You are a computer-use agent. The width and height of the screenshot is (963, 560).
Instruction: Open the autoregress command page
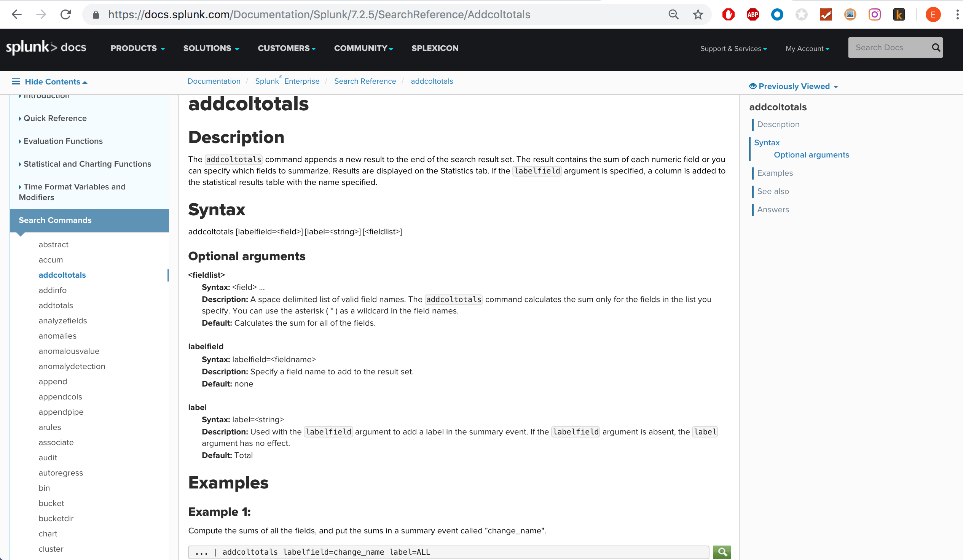coord(61,473)
